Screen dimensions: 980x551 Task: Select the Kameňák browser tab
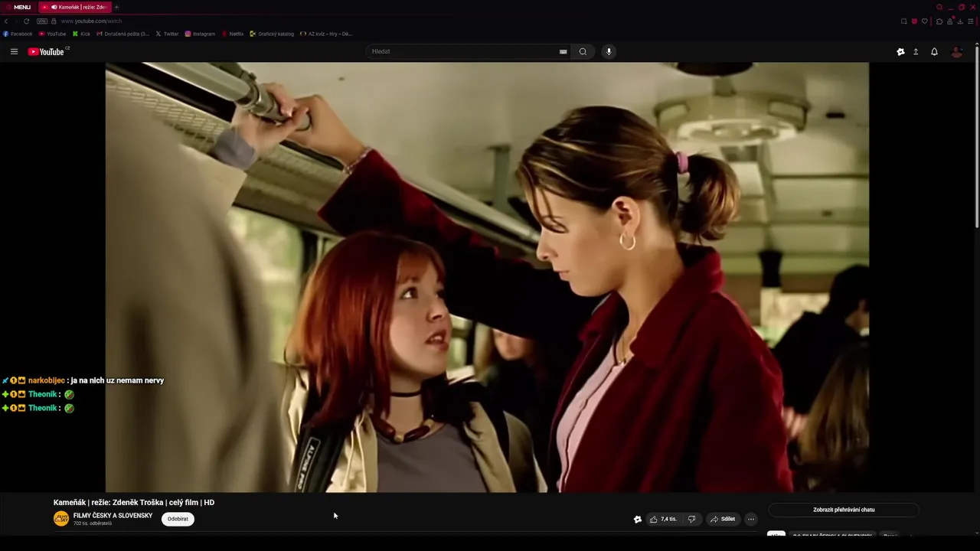[74, 7]
